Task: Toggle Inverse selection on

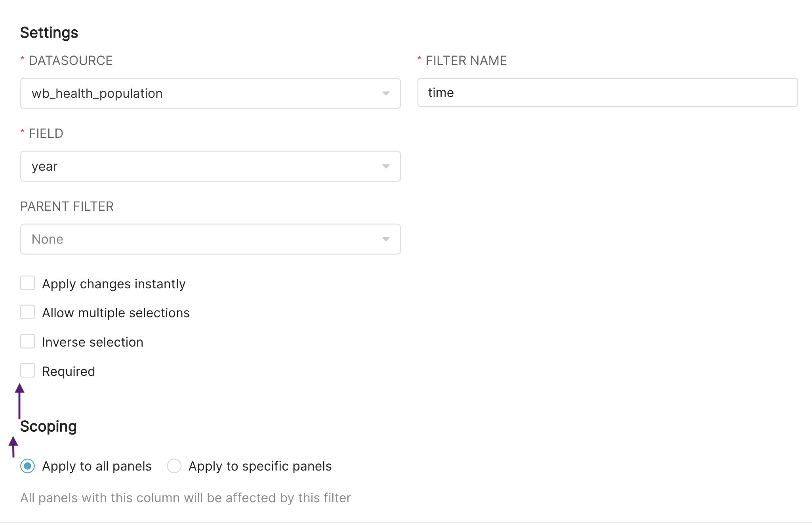Action: tap(27, 341)
